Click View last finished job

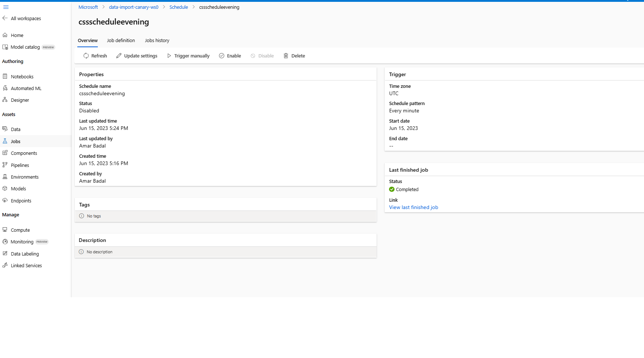413,207
